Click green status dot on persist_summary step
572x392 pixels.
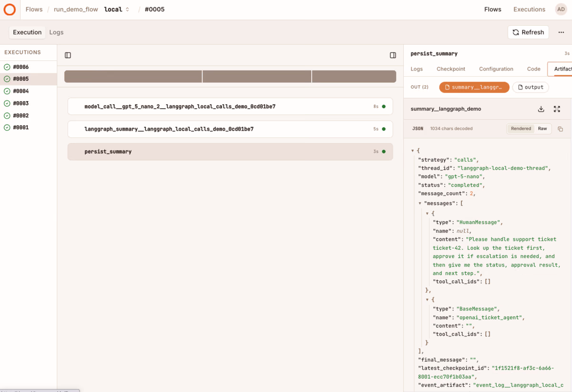tap(384, 152)
